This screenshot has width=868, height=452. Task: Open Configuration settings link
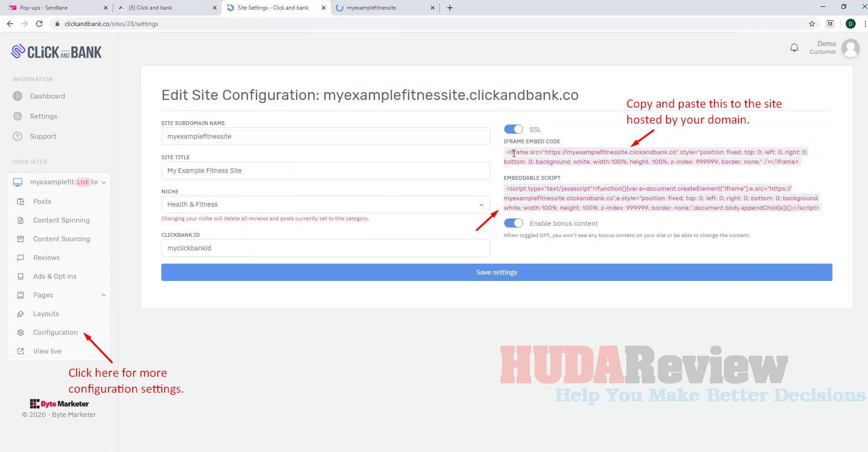[x=55, y=333]
